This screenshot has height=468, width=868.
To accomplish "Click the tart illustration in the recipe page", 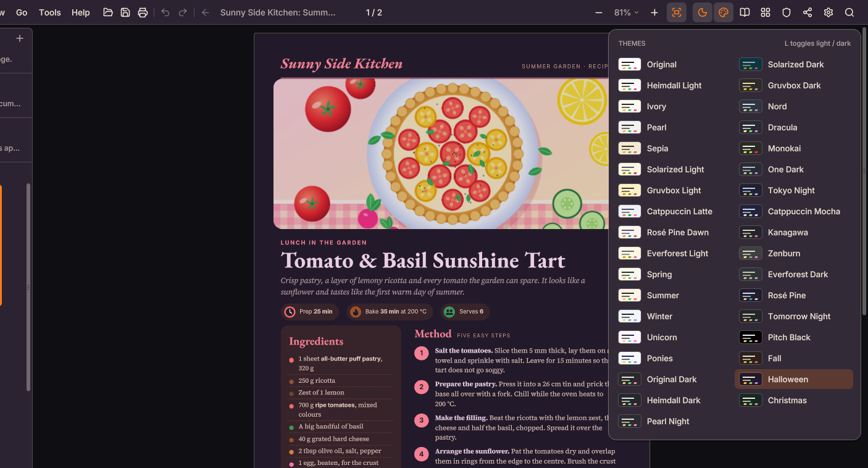I will coord(452,154).
